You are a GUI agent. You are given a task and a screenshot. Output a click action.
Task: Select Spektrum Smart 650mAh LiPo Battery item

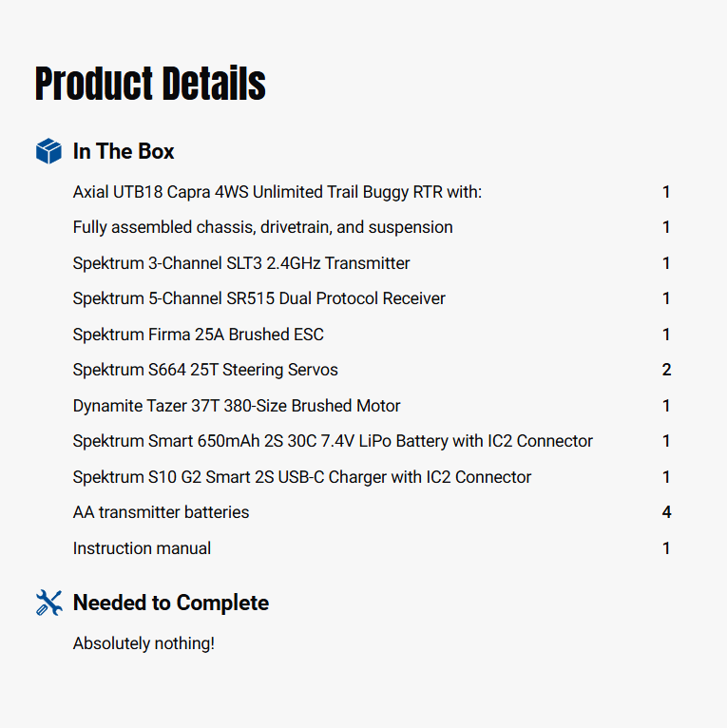click(333, 441)
